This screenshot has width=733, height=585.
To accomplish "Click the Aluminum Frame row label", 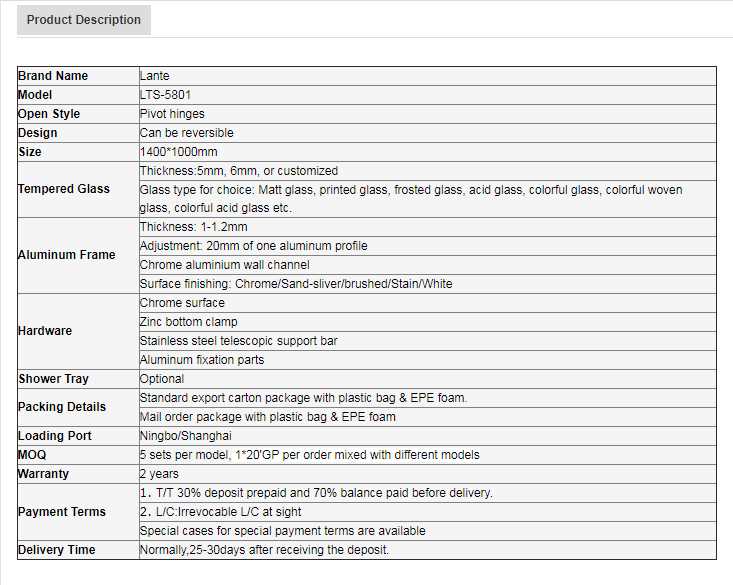I will tap(66, 255).
